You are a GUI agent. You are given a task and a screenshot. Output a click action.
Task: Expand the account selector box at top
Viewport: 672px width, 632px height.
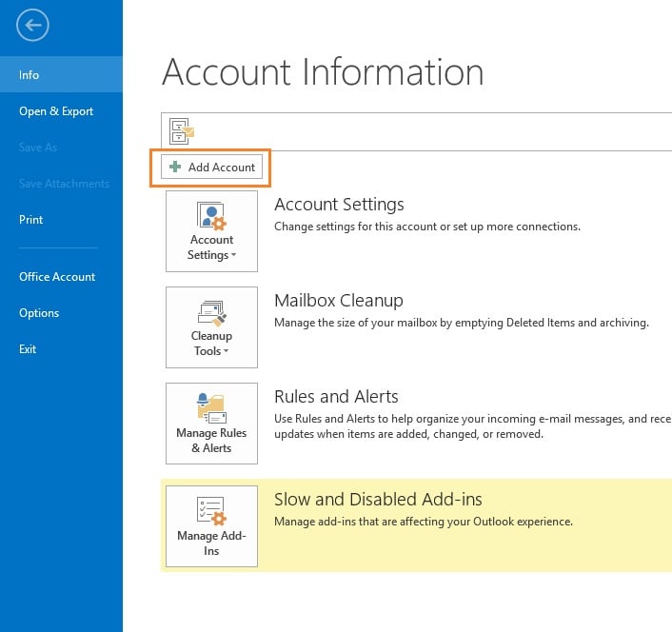417,131
